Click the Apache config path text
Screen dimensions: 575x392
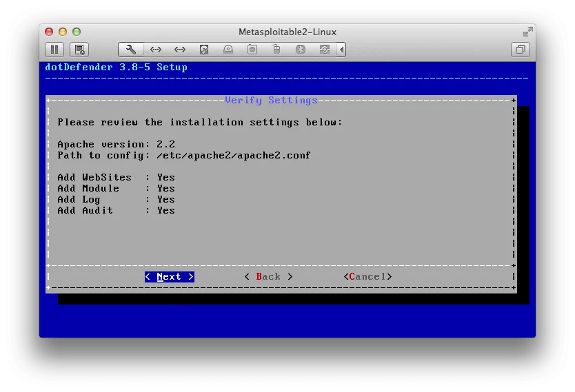234,156
